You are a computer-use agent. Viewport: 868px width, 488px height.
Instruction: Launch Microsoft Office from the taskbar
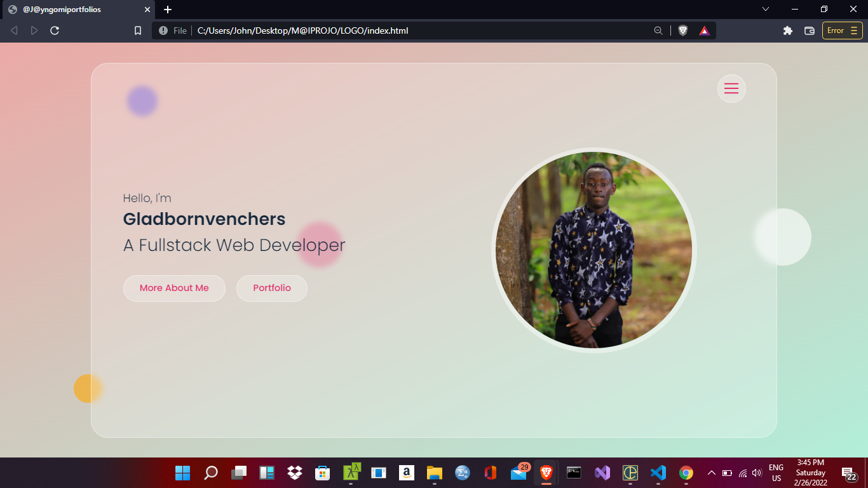[490, 473]
